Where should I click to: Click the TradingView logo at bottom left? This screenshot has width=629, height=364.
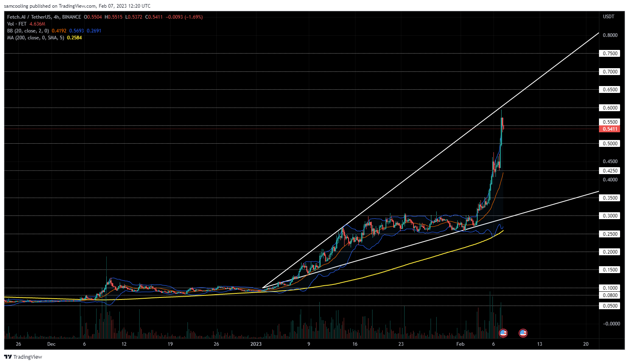tap(23, 357)
